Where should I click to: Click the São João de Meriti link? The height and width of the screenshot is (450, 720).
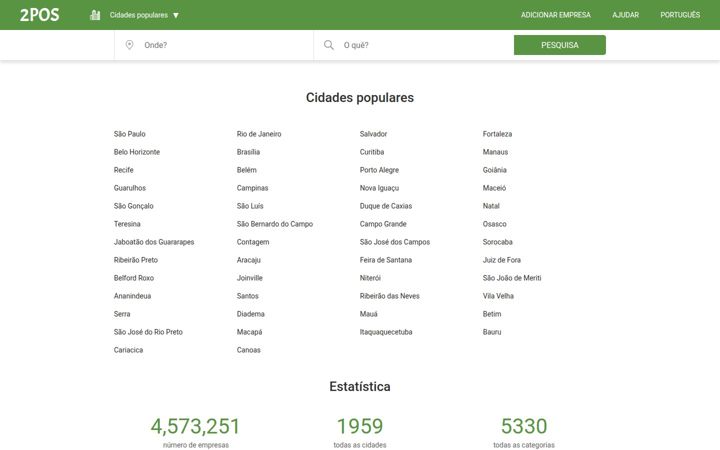coord(512,278)
